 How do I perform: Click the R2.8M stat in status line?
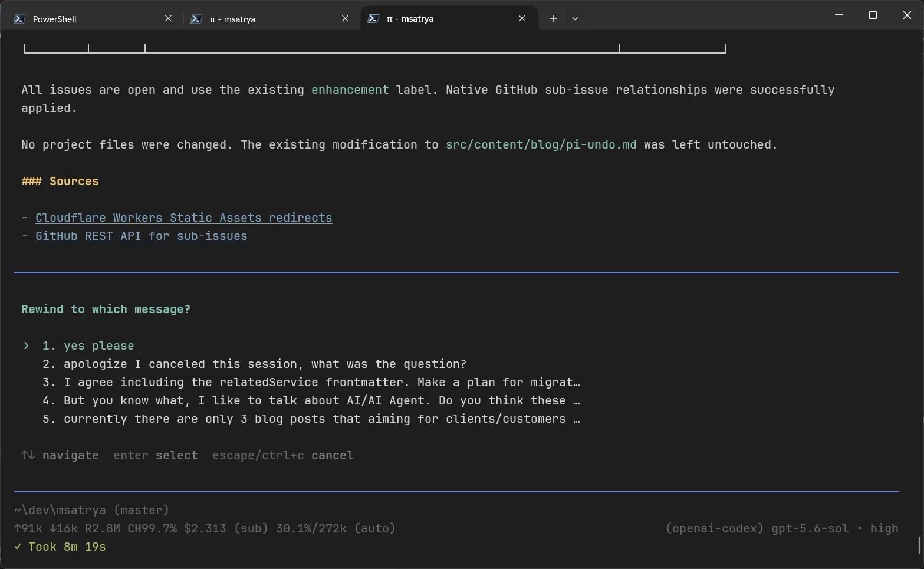click(103, 528)
